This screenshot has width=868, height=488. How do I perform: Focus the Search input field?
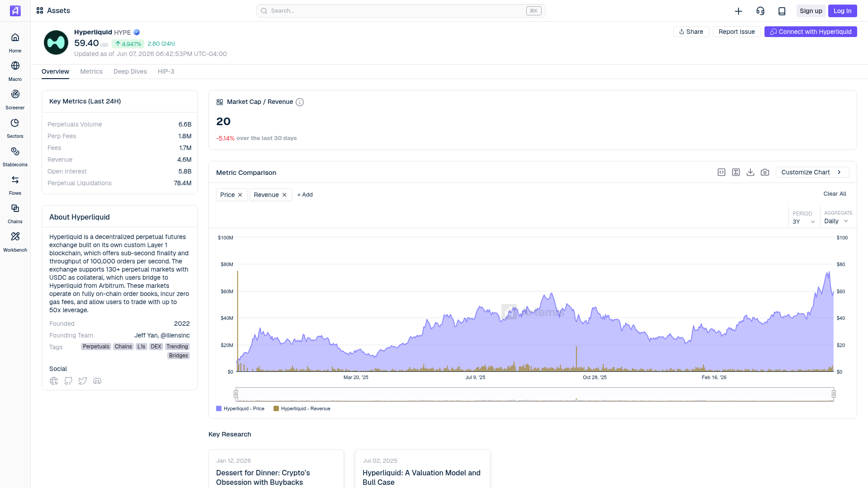click(401, 11)
